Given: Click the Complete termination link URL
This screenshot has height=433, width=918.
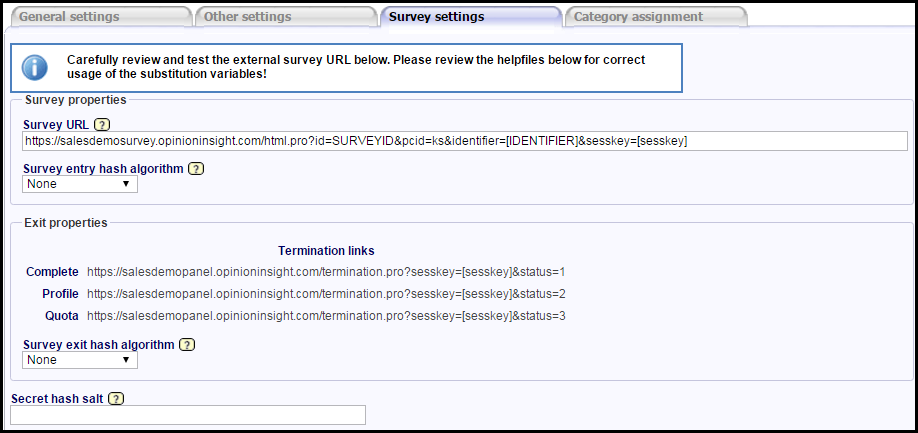Looking at the screenshot, I should point(326,272).
